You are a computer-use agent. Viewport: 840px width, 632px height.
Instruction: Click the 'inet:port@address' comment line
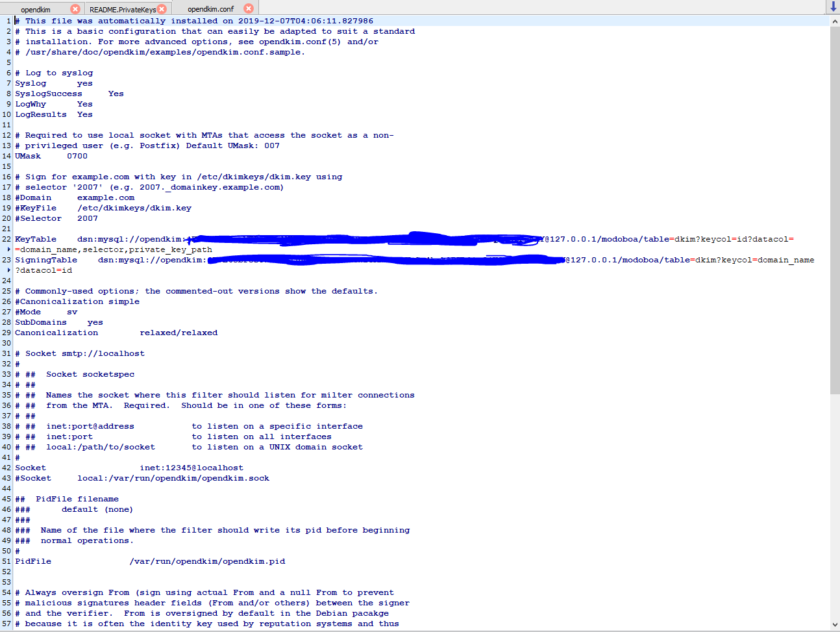(x=189, y=426)
